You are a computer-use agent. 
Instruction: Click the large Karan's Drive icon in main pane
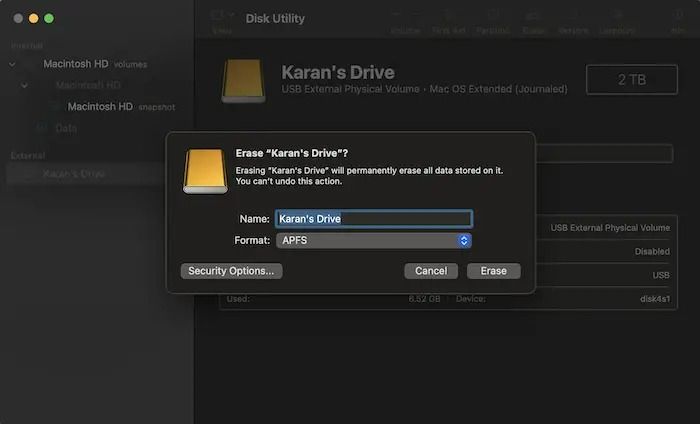[x=243, y=81]
